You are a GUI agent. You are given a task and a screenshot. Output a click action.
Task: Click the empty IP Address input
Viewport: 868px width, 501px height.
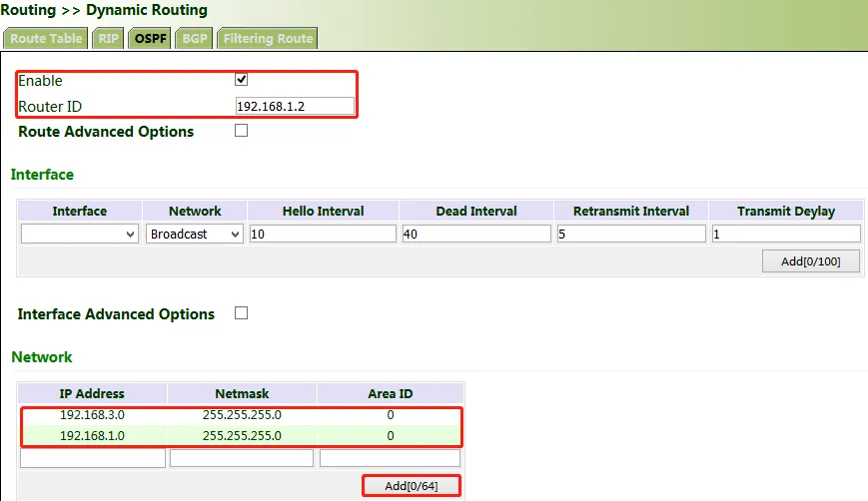[x=93, y=458]
